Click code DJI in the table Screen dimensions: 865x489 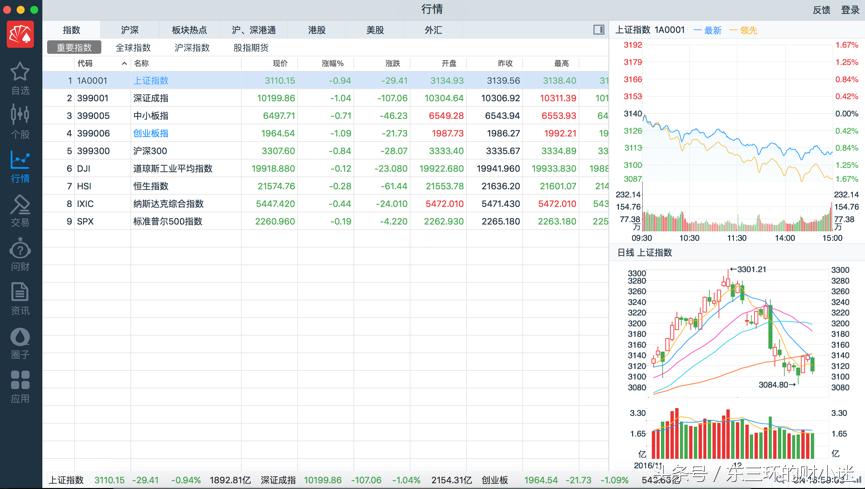83,169
